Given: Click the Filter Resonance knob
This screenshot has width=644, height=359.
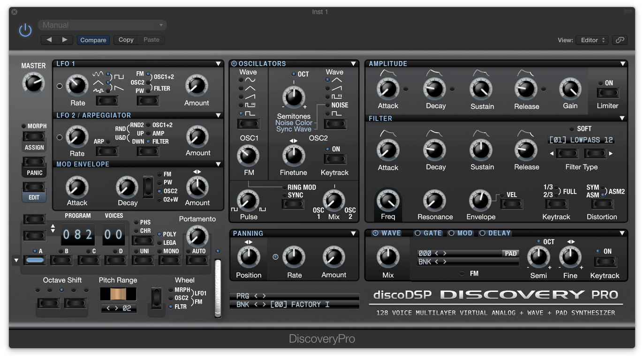Looking at the screenshot, I should (435, 201).
